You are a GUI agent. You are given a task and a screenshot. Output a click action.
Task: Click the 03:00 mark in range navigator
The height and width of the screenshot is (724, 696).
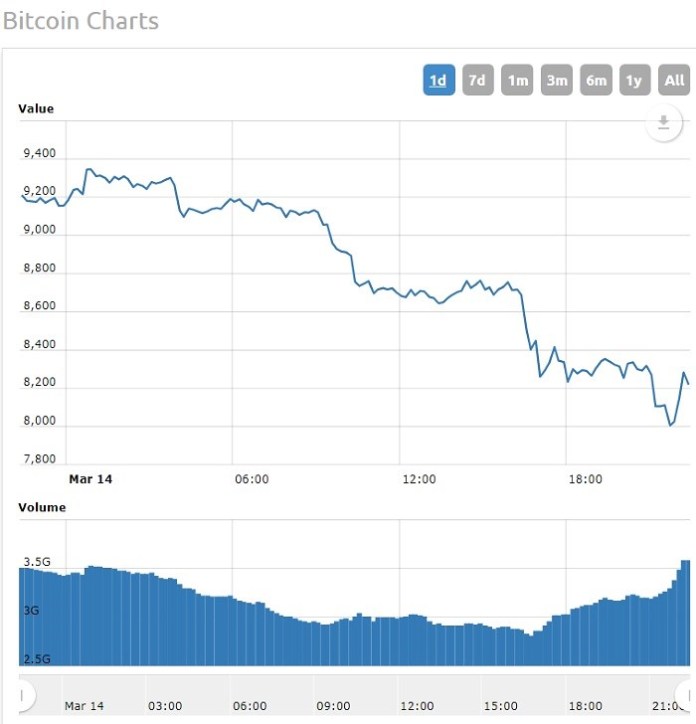tap(165, 705)
